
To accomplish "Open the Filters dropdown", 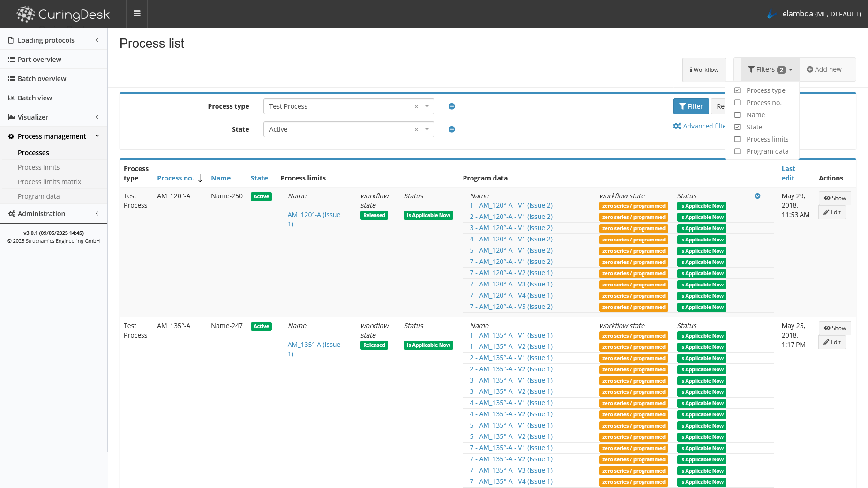I will click(770, 69).
